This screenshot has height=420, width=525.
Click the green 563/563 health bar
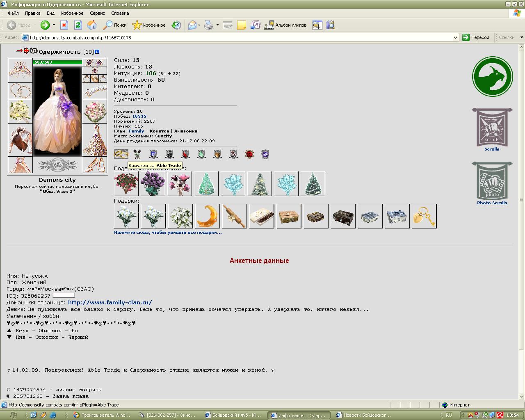(x=57, y=62)
